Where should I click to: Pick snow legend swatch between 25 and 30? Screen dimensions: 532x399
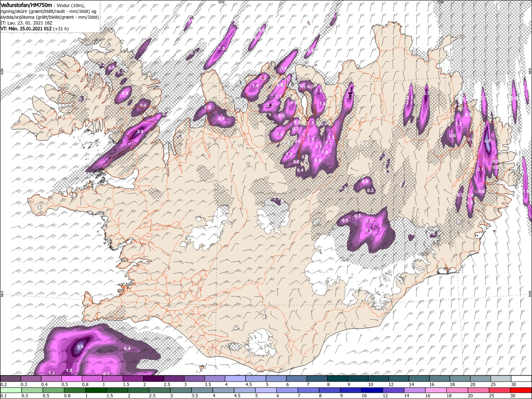(x=501, y=379)
